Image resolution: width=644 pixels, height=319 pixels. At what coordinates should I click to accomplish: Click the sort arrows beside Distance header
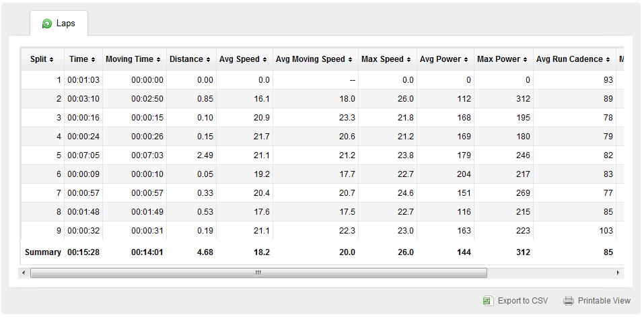(208, 59)
